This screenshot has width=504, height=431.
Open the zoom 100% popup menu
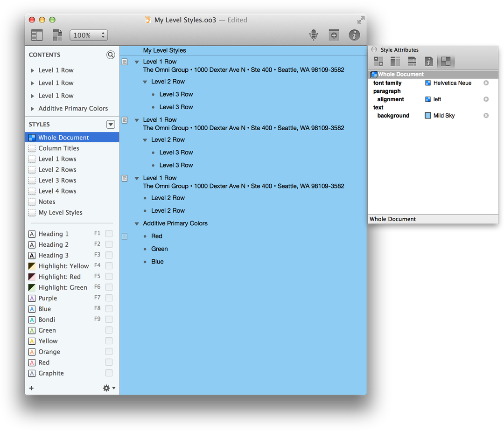coord(89,35)
